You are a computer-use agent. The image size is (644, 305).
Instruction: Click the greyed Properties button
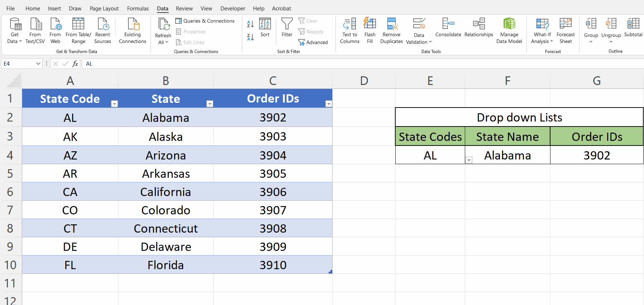tap(191, 32)
